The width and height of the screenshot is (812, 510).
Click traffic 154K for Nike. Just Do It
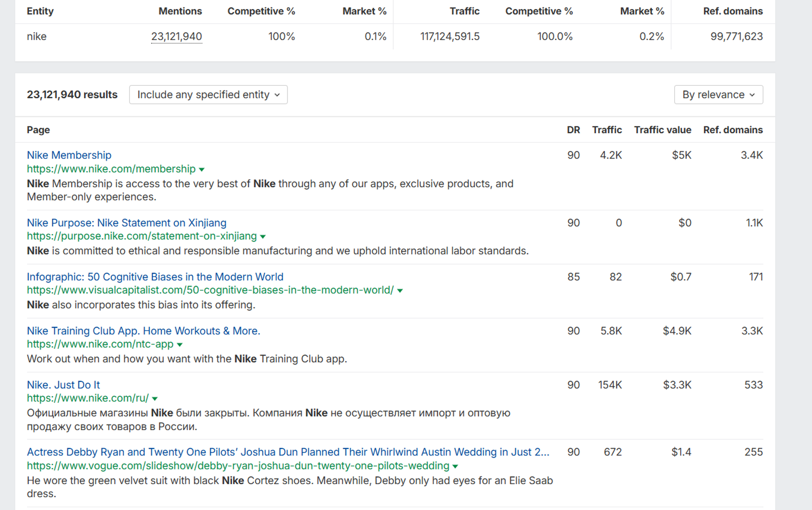(610, 385)
